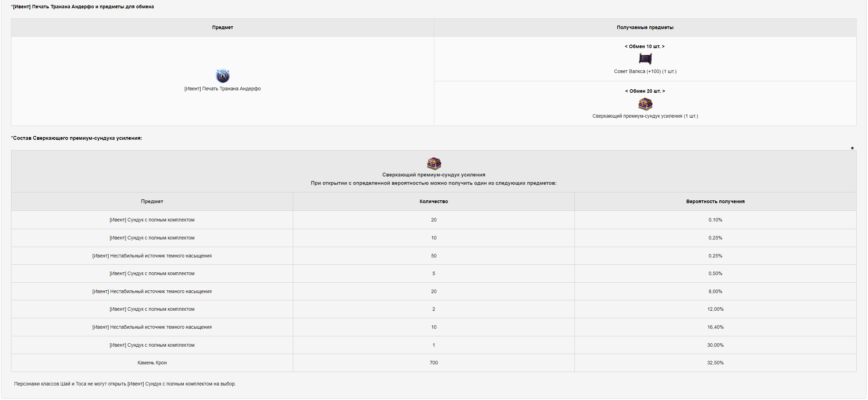Click the note about Шай and Тоса classes
868x400 pixels.
pos(125,384)
